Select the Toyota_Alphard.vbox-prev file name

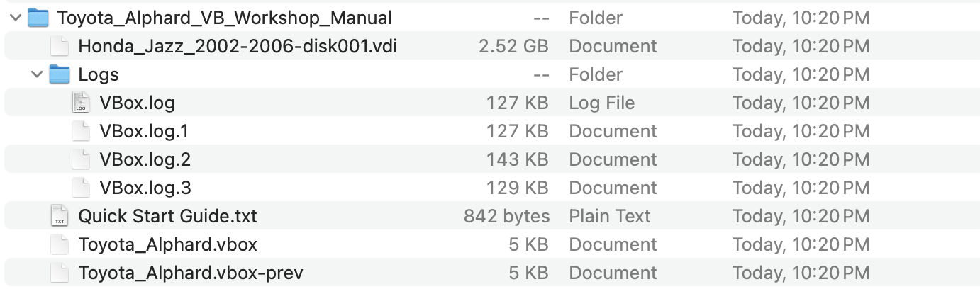tap(191, 273)
